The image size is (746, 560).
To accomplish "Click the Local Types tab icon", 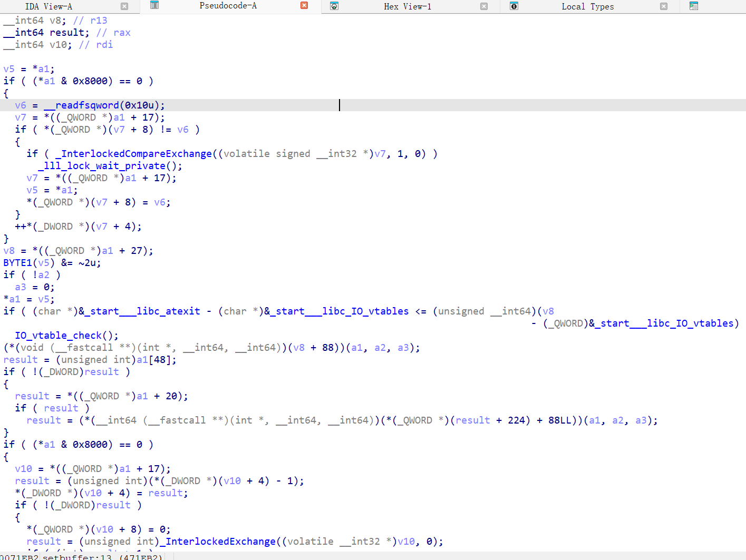I will pyautogui.click(x=514, y=6).
